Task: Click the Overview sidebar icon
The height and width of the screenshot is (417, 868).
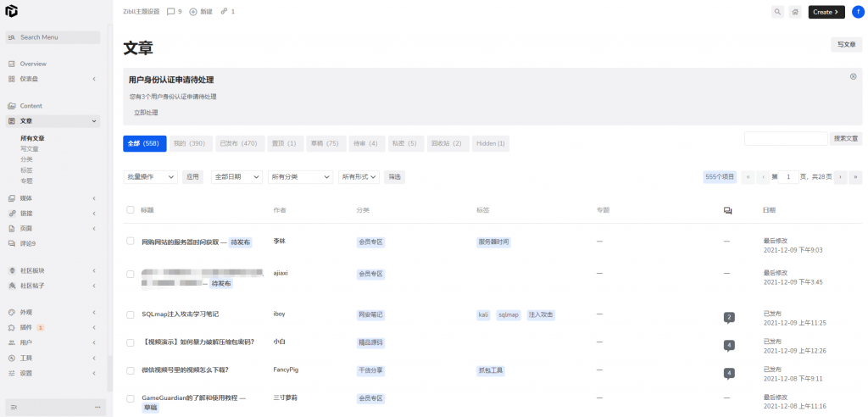Action: pos(12,64)
